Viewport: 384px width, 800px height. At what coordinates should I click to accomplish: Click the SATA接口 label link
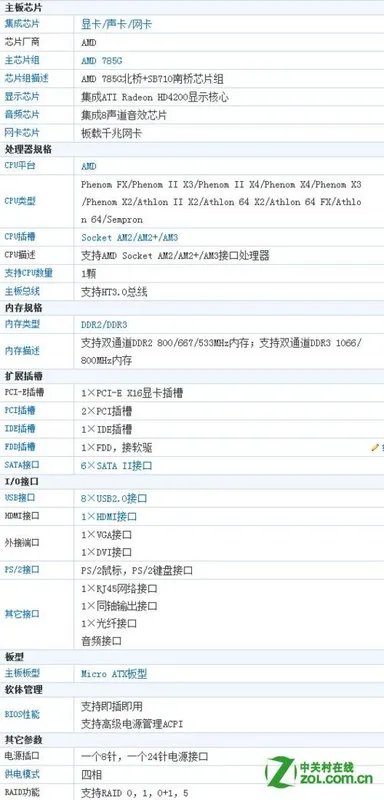(x=22, y=465)
